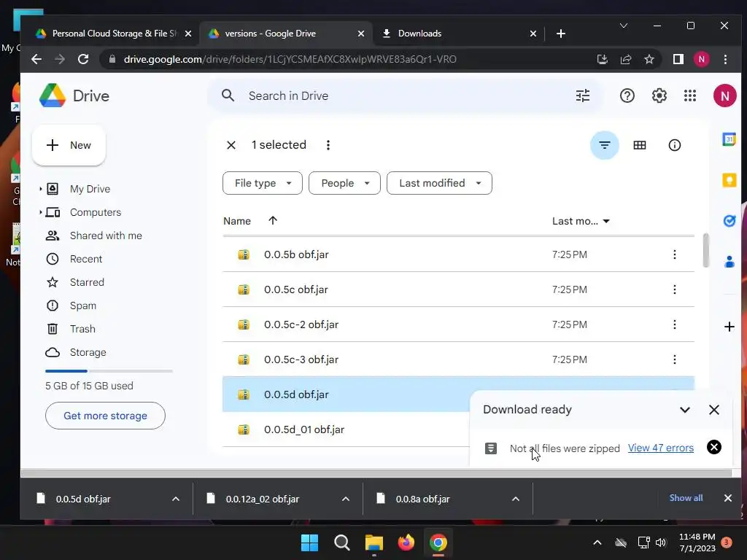Collapse the Download ready panel

click(x=684, y=410)
